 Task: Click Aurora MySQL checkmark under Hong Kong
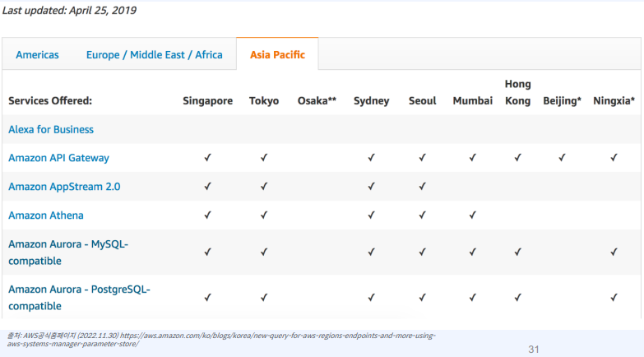pyautogui.click(x=518, y=252)
